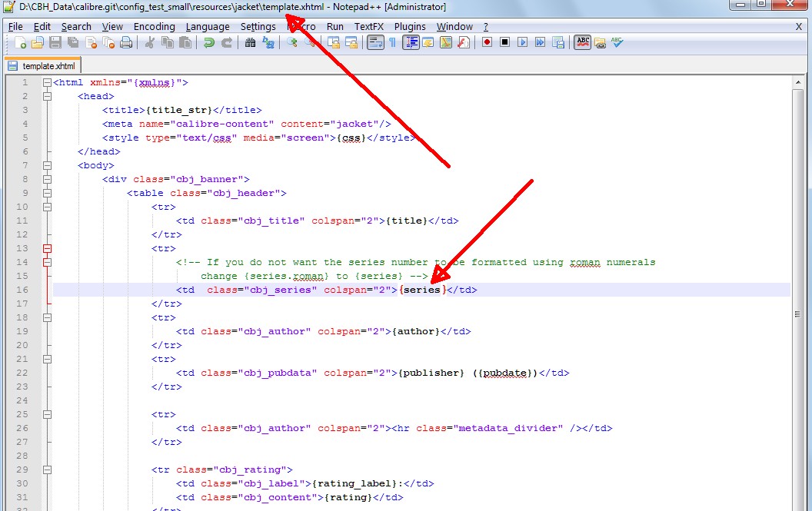
Task: Click the Save All icon
Action: click(x=73, y=42)
